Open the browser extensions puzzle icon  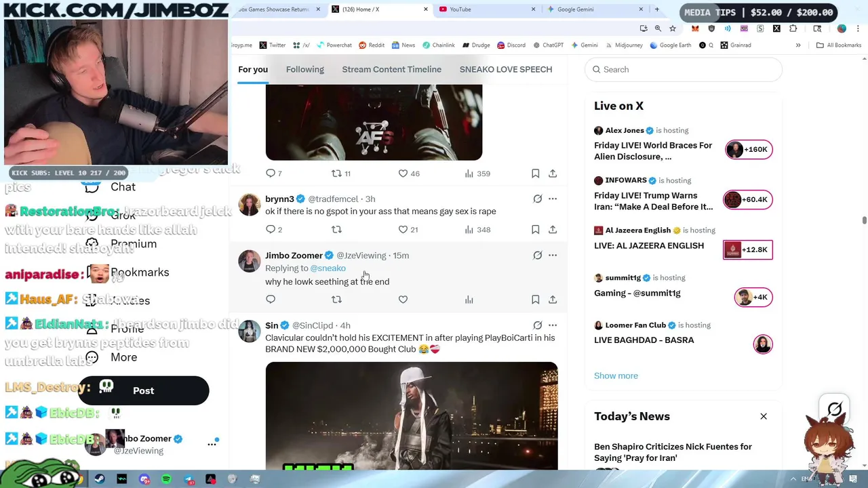(793, 28)
